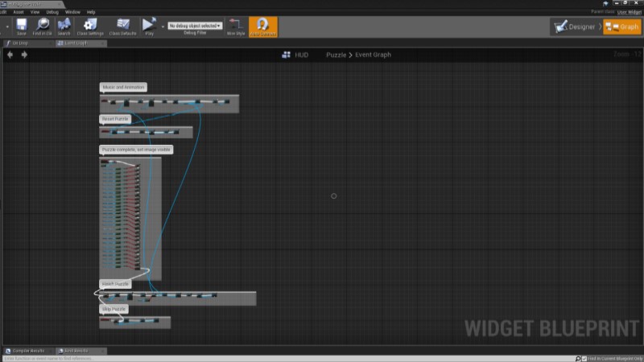Click the Save toolbar icon

21,27
